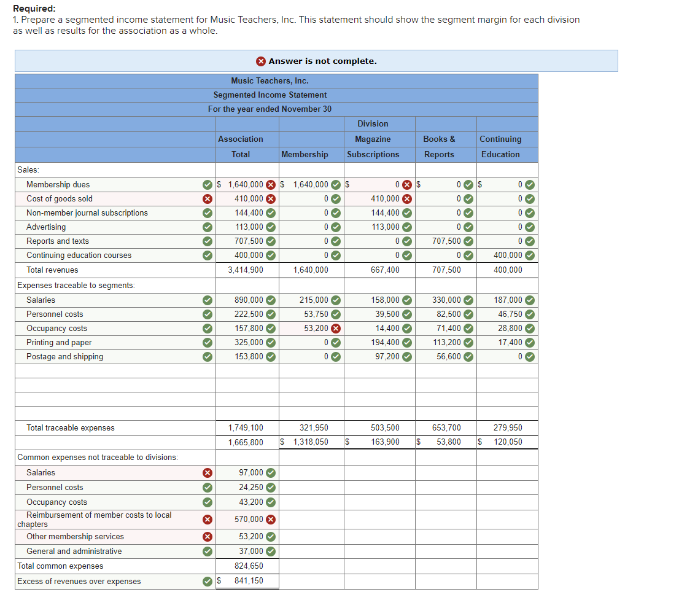Click the 'Continuing Education' column header
Screen dimensions: 687x616
[x=500, y=147]
